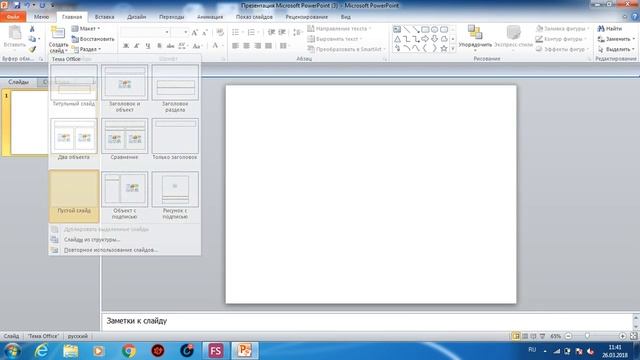Open the Вид ribbon tab
The image size is (640, 360).
point(346,17)
